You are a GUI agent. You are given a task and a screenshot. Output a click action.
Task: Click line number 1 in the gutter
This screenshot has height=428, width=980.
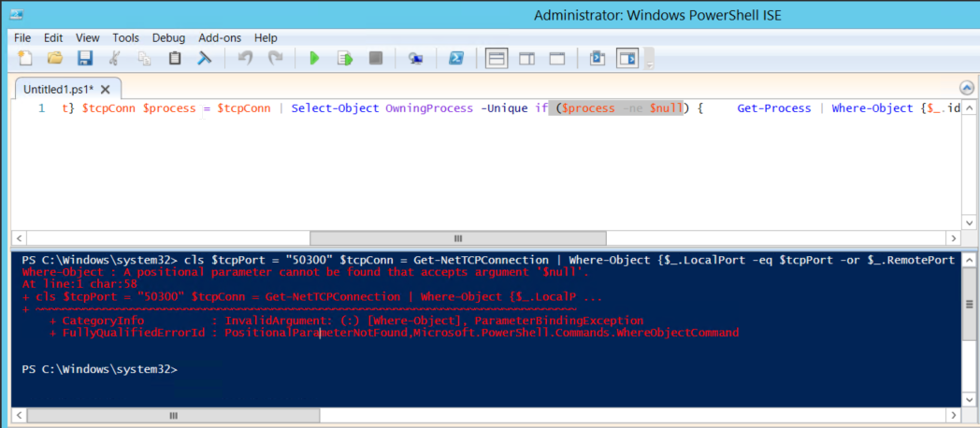[x=41, y=108]
